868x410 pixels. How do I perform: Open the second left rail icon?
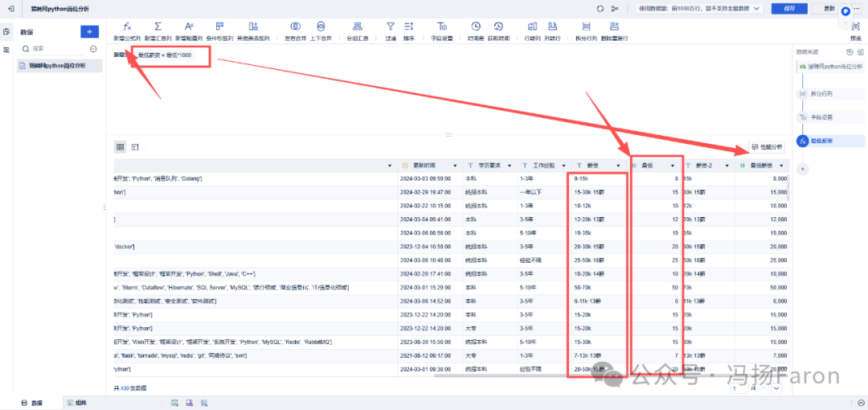(6, 50)
